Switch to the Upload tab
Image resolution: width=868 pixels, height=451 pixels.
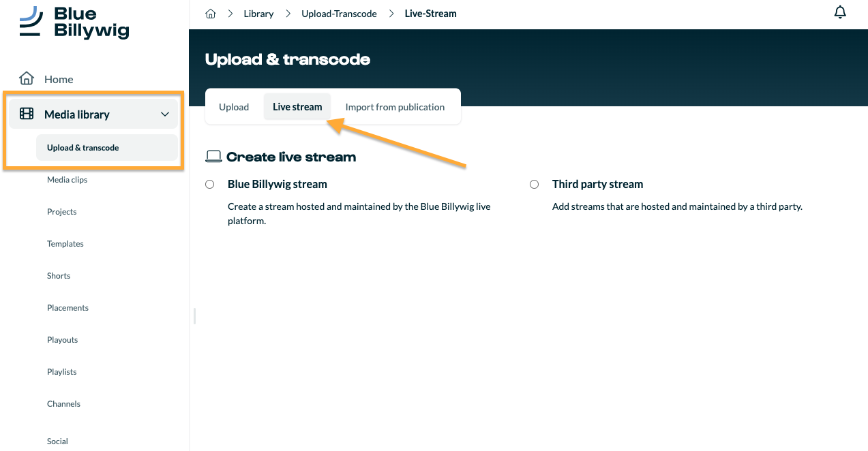click(x=234, y=107)
